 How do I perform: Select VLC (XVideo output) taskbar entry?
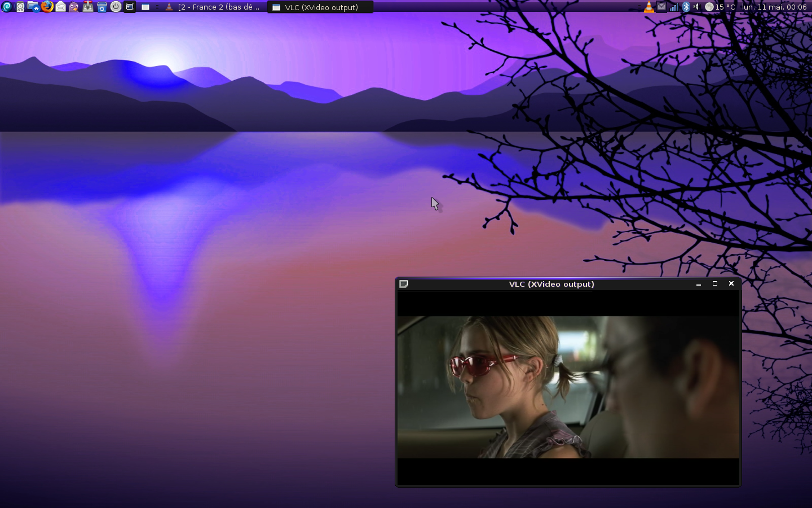coord(320,7)
